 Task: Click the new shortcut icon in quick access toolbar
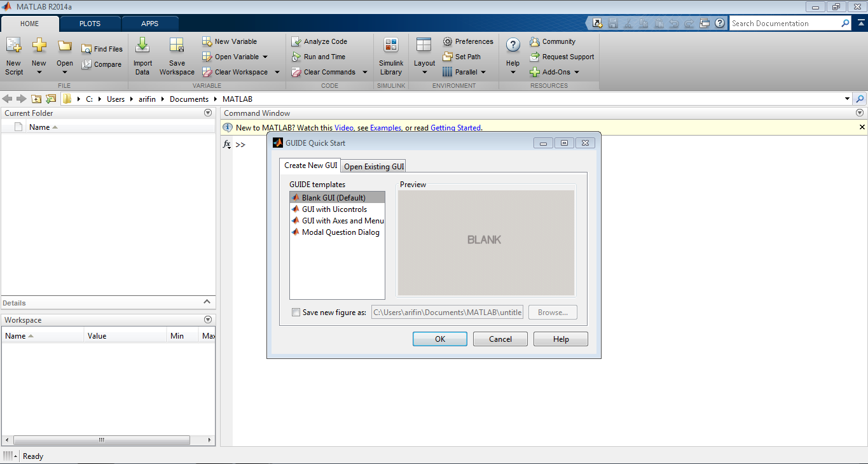[597, 24]
